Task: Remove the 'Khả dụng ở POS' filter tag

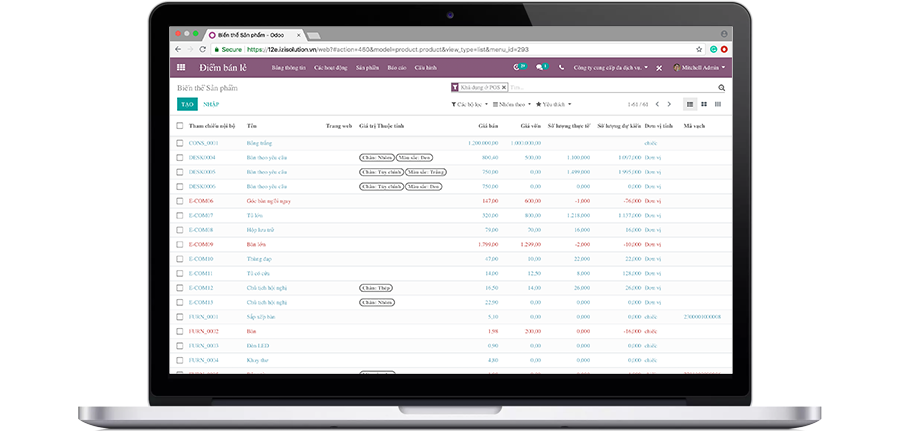Action: [504, 88]
